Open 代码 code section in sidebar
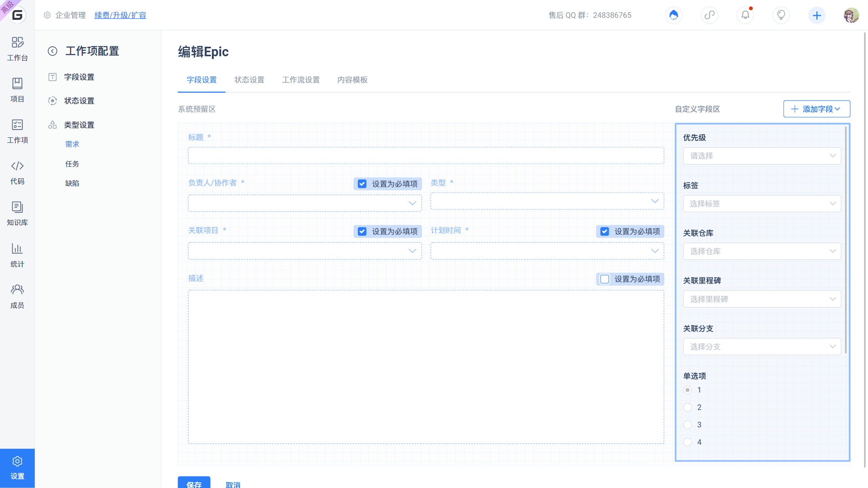Screen dimensions: 868x488 point(17,172)
